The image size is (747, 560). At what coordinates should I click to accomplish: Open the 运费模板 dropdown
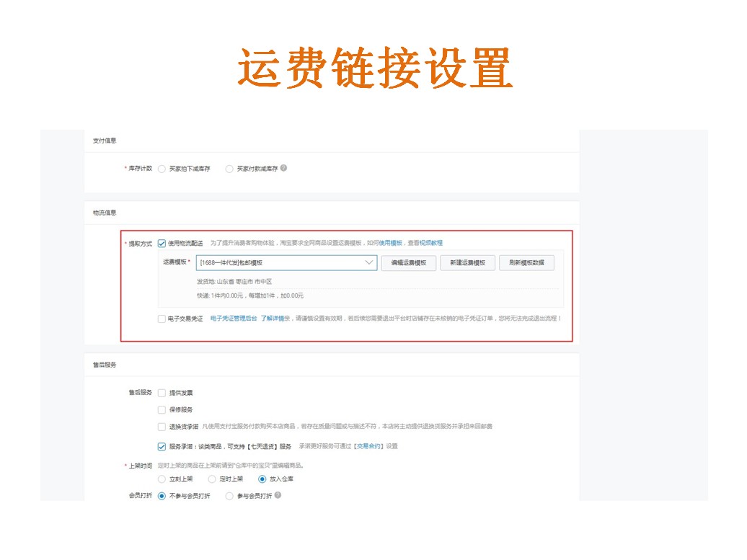tap(369, 262)
